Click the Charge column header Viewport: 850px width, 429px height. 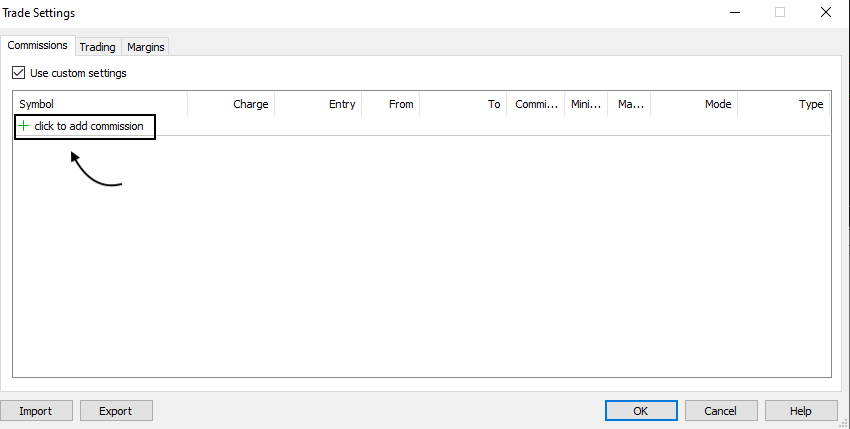coord(231,104)
